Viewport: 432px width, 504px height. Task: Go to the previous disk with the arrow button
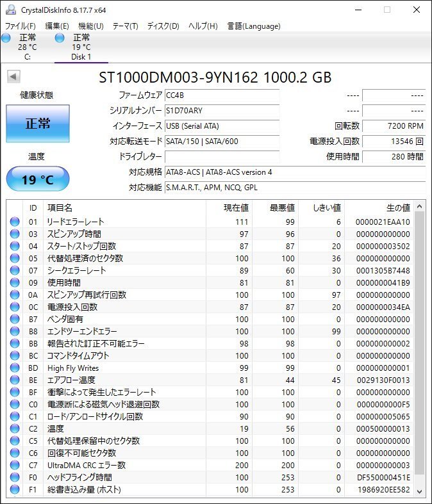click(x=13, y=76)
